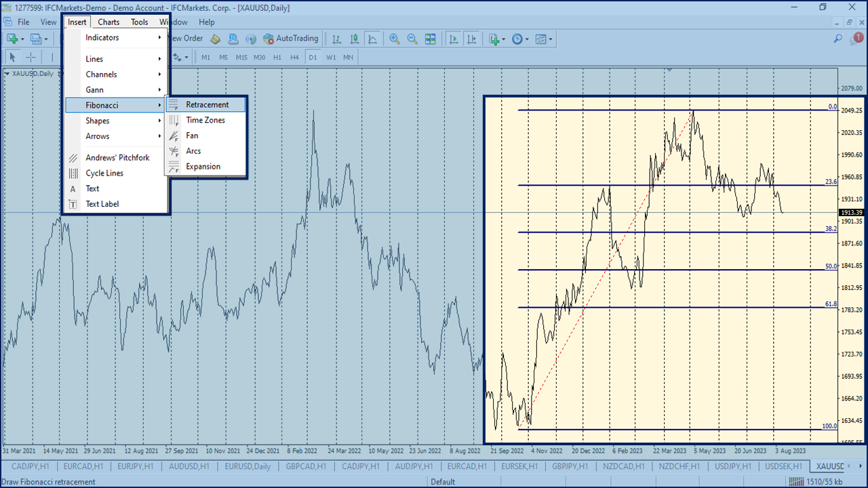Select the Crosshair tool

(31, 57)
